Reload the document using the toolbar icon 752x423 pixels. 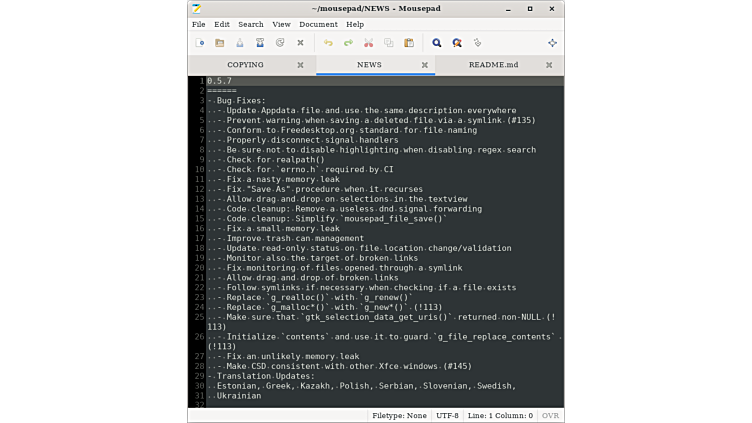click(280, 43)
